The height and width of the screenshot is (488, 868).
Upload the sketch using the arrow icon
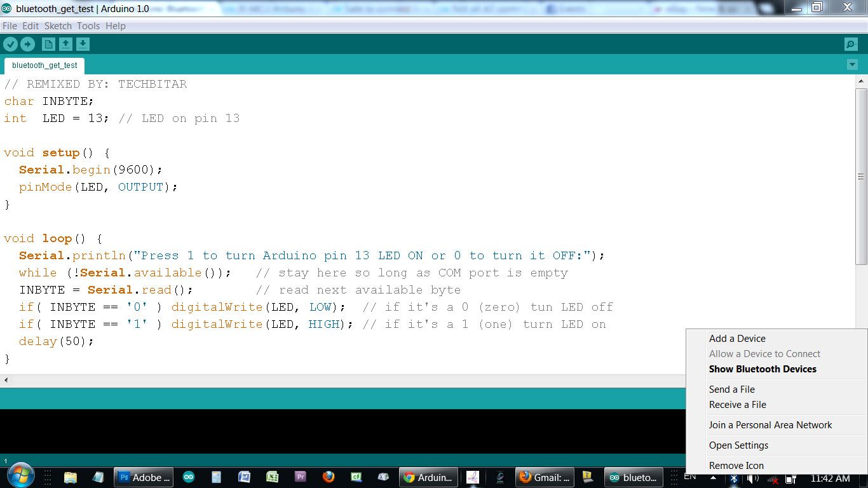pos(27,44)
